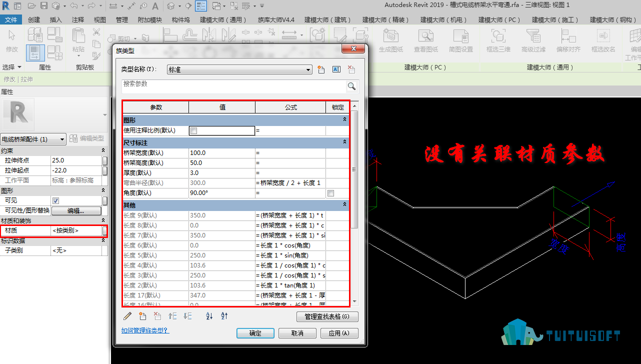641x364 pixels.
Task: Click the delete parameter icon in bottom toolbar
Action: tap(157, 316)
